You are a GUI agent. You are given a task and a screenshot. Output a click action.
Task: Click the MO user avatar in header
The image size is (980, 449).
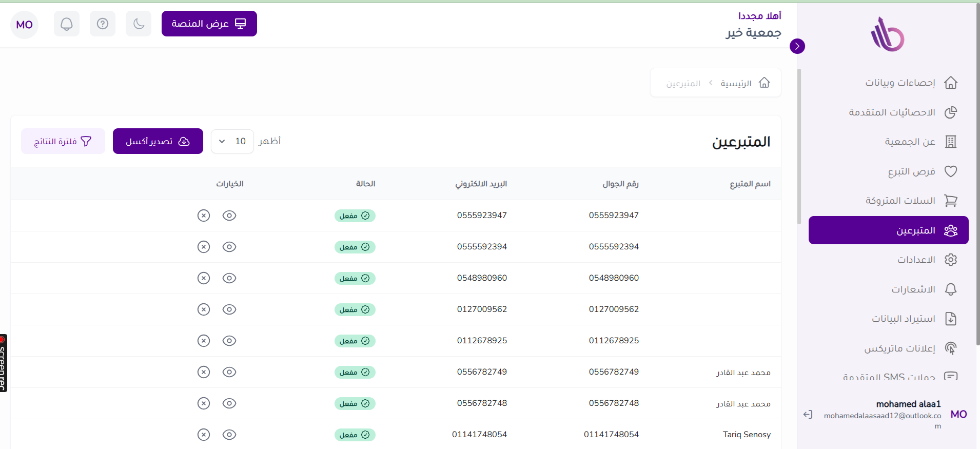25,25
